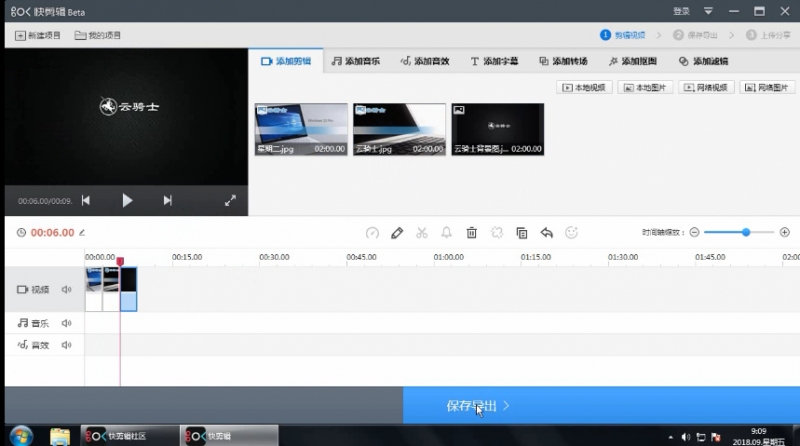Click system tray volume icon
Viewport: 800px width, 446px height.
686,437
